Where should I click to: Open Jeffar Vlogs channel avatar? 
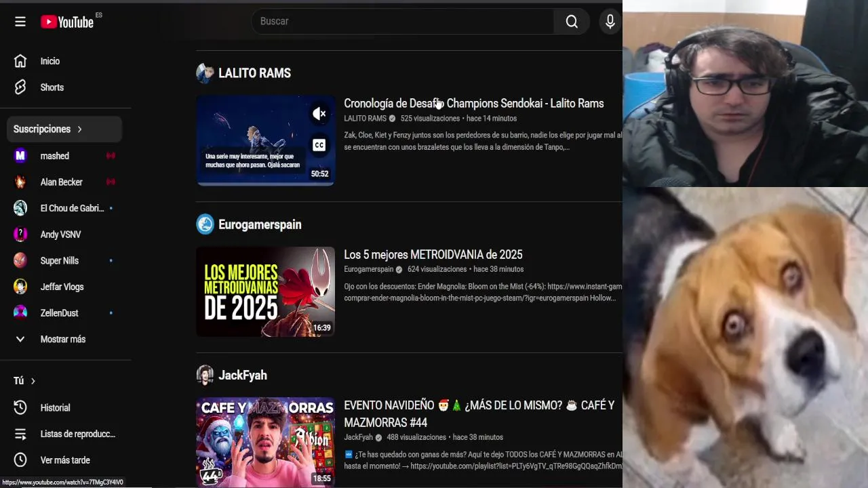(x=20, y=287)
